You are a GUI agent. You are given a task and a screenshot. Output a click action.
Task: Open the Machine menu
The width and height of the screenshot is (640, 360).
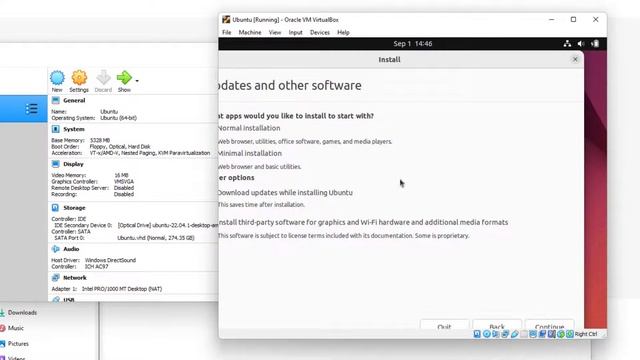pos(250,32)
